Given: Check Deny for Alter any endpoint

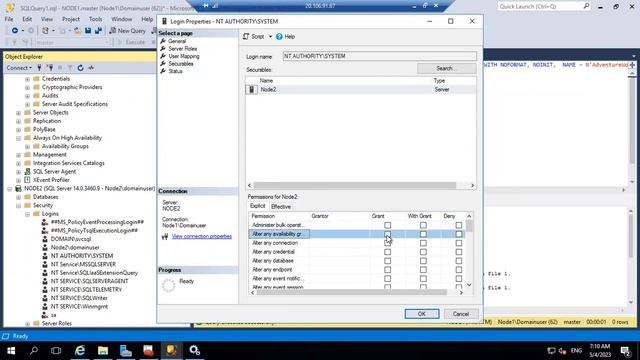Looking at the screenshot, I should pyautogui.click(x=459, y=270).
